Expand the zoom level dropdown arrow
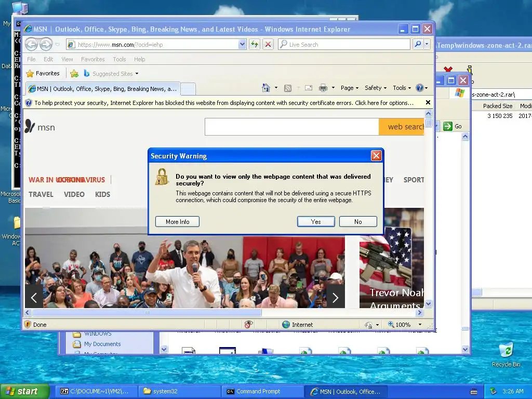 pos(420,324)
